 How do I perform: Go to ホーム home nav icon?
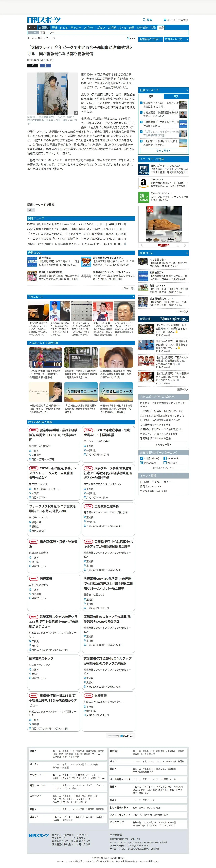click(x=32, y=28)
